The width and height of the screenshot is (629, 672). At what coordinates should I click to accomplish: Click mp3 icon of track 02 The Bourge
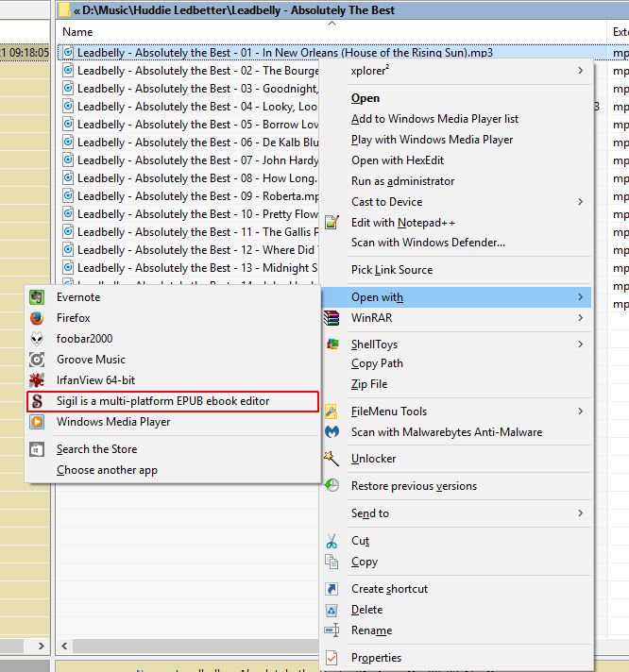(x=68, y=70)
